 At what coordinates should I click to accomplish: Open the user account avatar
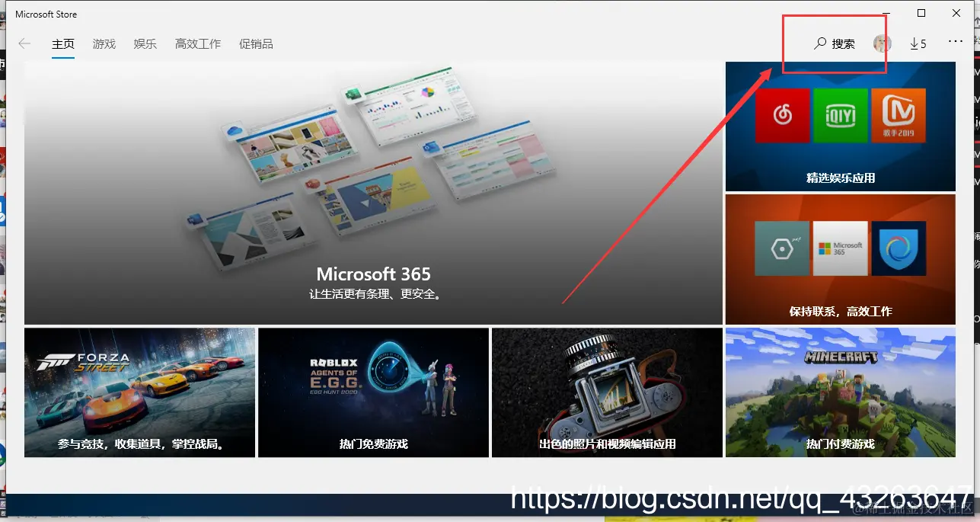coord(883,43)
